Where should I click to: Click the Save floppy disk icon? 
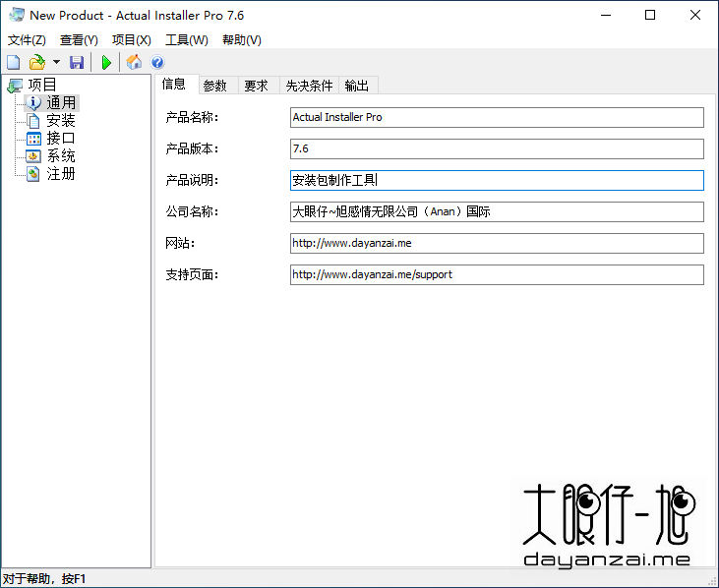[77, 62]
